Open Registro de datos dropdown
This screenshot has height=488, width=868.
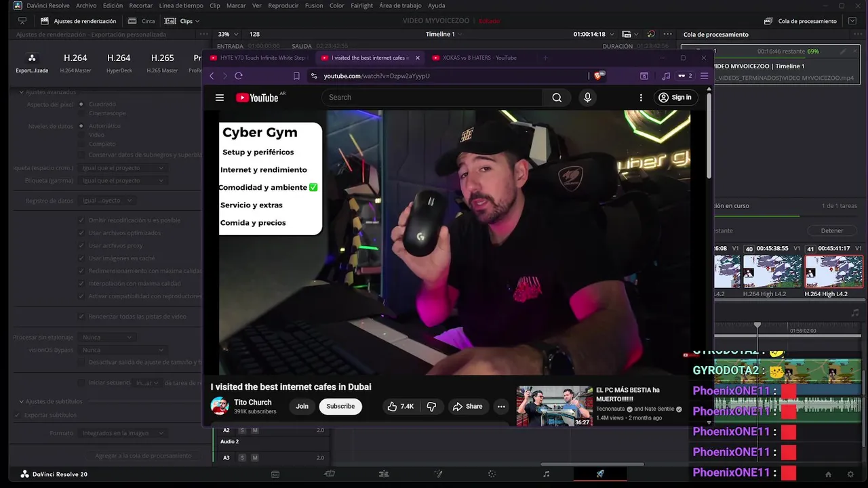pyautogui.click(x=107, y=201)
